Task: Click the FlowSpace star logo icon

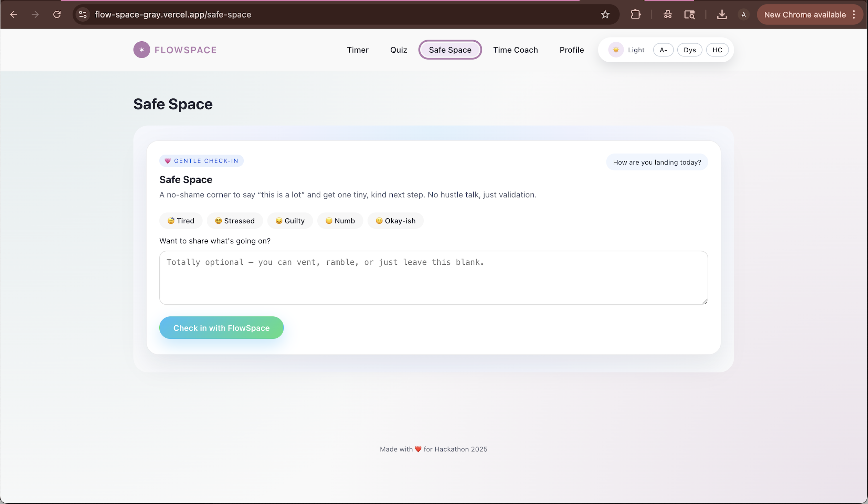Action: (x=141, y=50)
